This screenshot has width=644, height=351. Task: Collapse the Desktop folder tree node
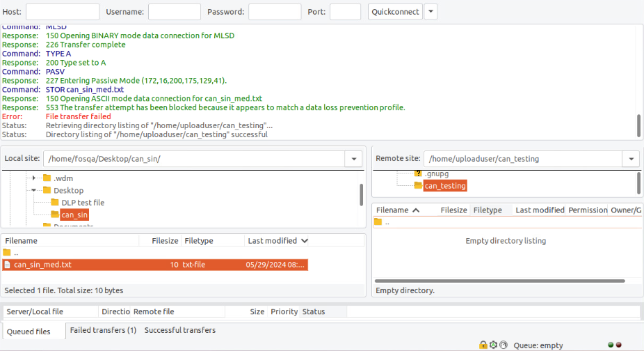[x=33, y=190]
